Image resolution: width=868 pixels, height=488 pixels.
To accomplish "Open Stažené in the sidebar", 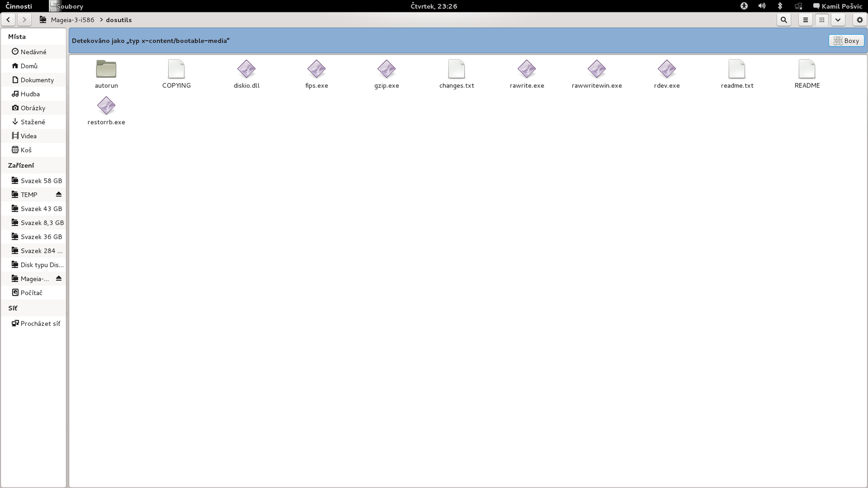I will [x=34, y=122].
